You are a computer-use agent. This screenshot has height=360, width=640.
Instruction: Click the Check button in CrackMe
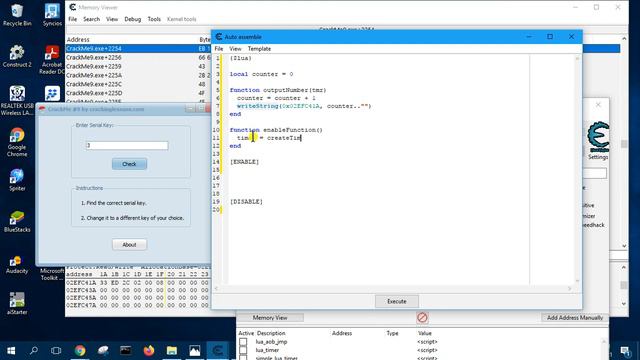pyautogui.click(x=129, y=164)
